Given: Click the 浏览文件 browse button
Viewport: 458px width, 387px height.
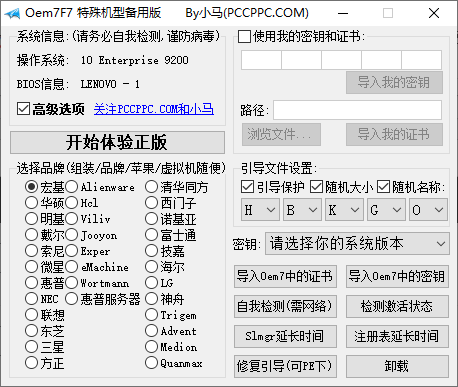Looking at the screenshot, I should tap(281, 135).
